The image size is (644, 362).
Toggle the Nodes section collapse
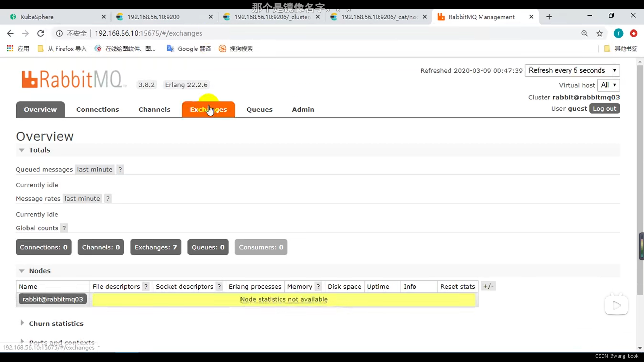coord(22,270)
